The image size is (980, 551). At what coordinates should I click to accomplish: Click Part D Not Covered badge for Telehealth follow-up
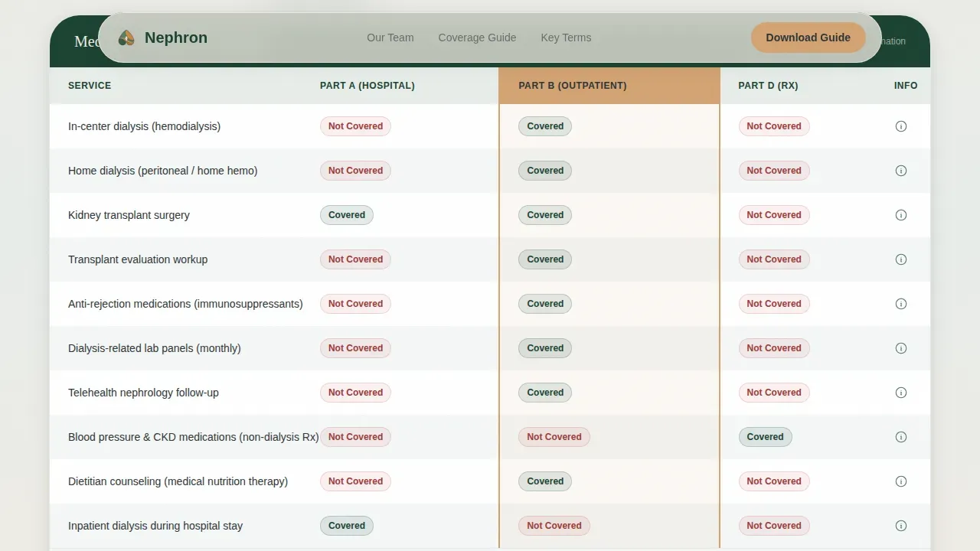point(774,393)
